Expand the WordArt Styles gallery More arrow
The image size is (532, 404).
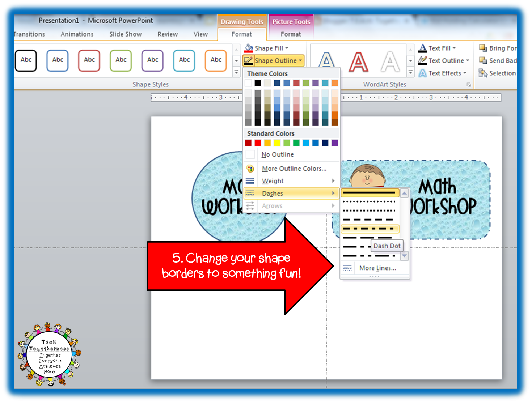point(410,72)
